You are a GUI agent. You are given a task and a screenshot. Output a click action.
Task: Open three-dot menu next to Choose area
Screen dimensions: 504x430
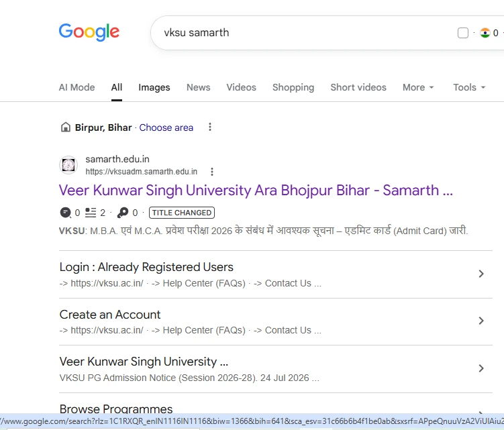[x=210, y=127]
